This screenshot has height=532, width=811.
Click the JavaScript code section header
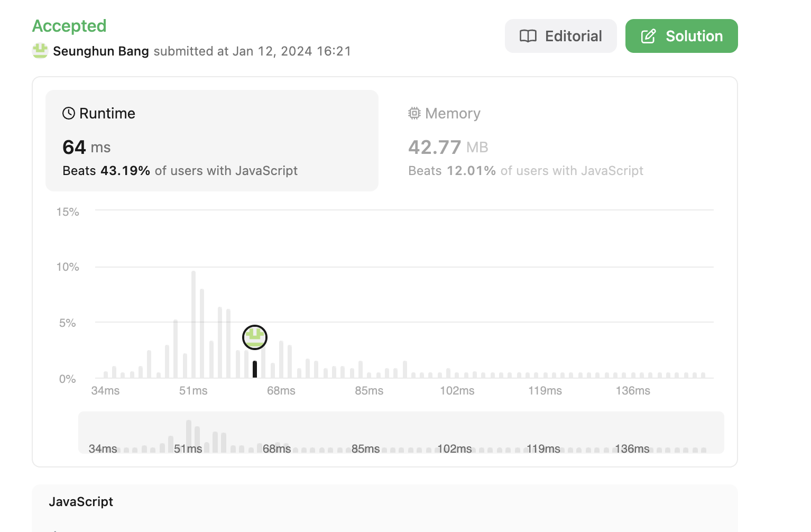click(x=81, y=501)
